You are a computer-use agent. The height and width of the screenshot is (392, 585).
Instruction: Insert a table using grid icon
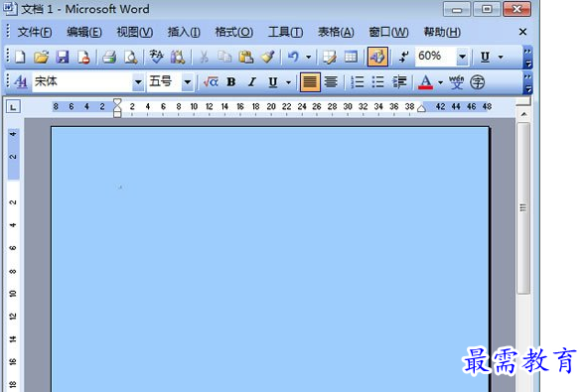351,57
